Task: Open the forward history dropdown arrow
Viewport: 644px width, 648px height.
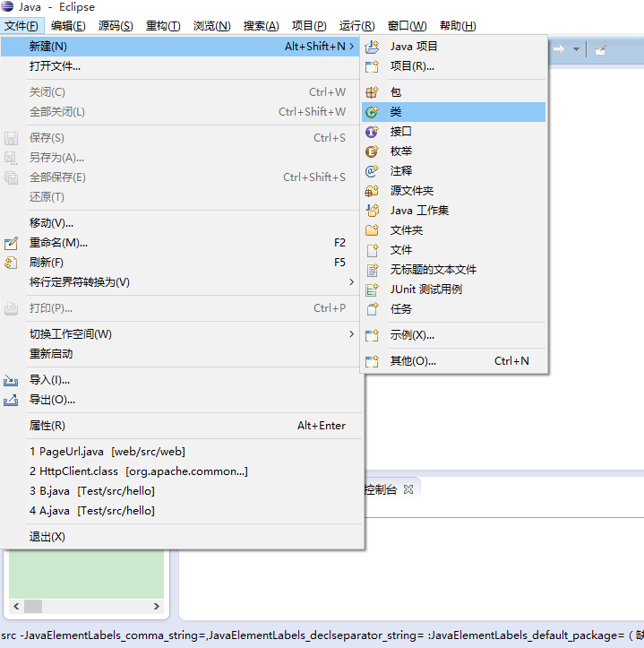Action: click(576, 50)
